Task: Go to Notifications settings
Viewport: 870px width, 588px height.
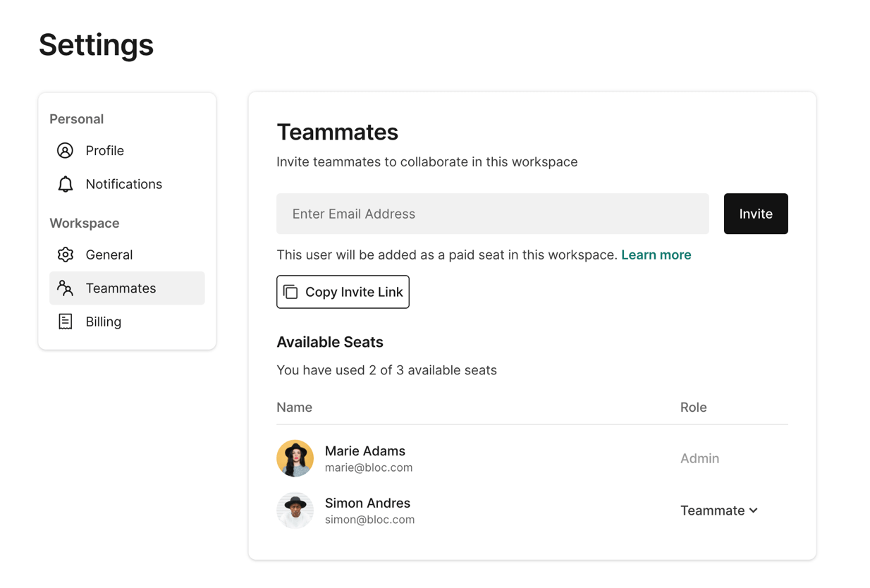Action: tap(123, 184)
